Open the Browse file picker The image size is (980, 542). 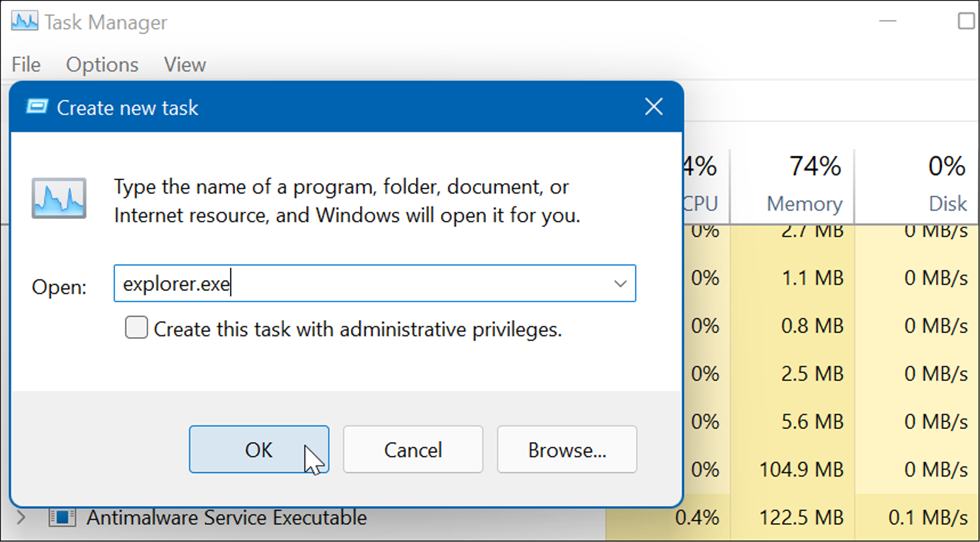click(566, 449)
